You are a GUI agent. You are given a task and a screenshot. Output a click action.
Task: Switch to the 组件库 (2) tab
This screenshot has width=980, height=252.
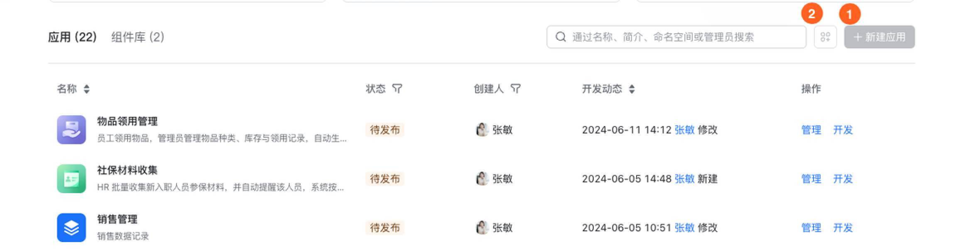138,37
